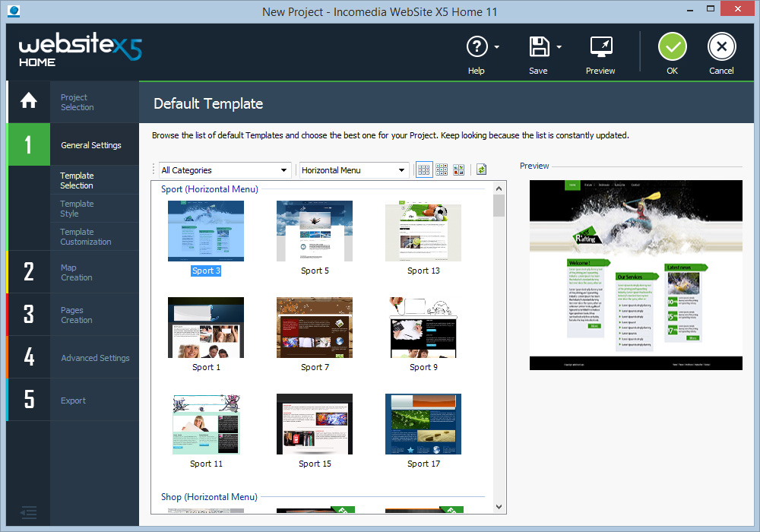Image resolution: width=760 pixels, height=532 pixels.
Task: Select the Sport 9 template thumbnail
Action: point(423,328)
